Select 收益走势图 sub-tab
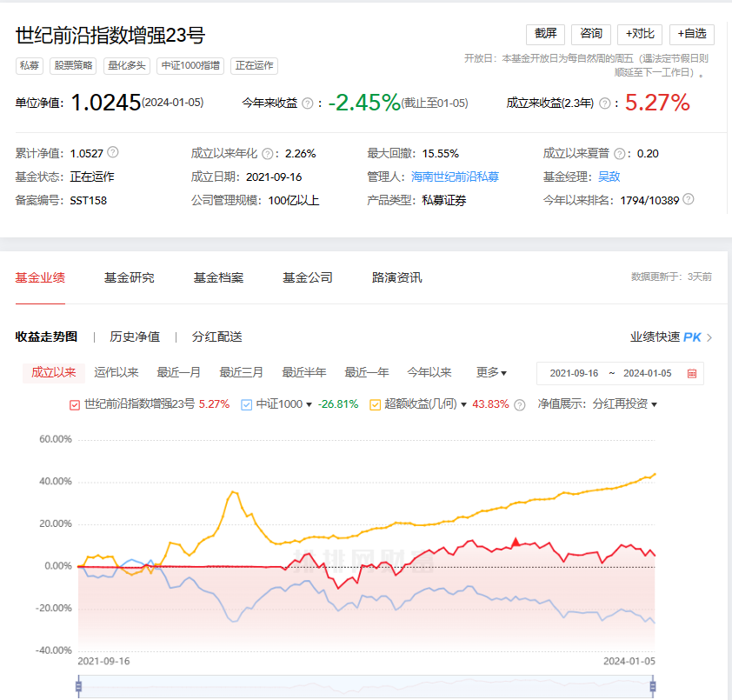The width and height of the screenshot is (732, 700). tap(46, 337)
